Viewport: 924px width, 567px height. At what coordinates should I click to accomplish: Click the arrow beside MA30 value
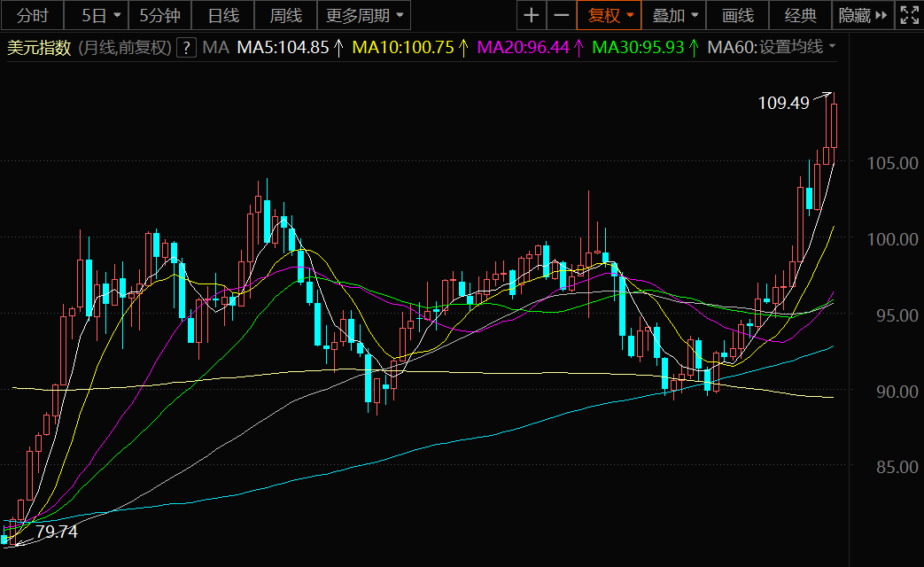(x=693, y=48)
